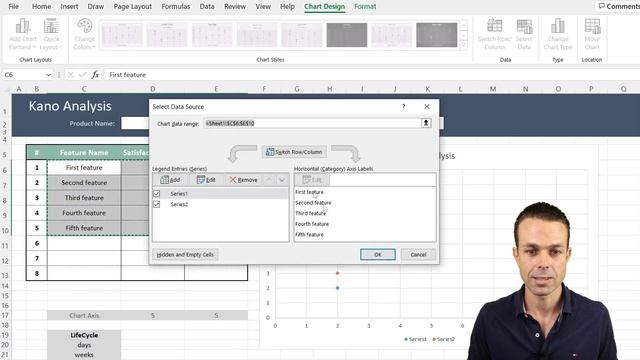The height and width of the screenshot is (360, 640).
Task: Move the selected series down
Action: coord(282,180)
